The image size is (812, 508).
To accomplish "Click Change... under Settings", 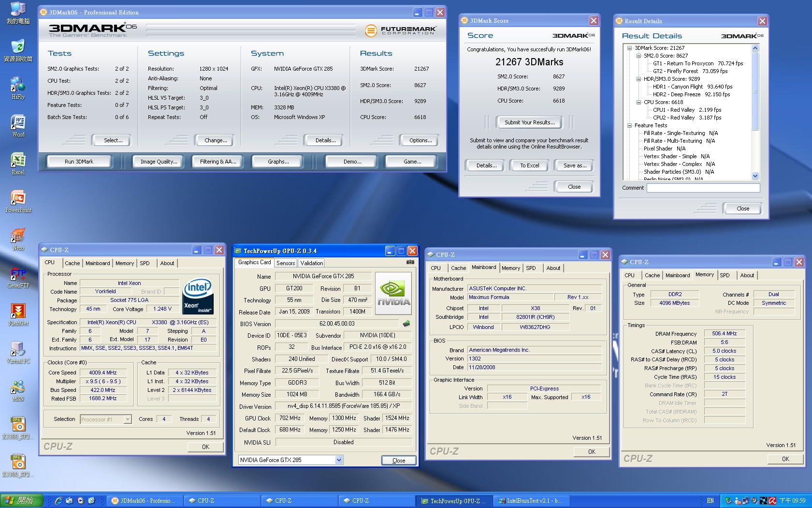I will pos(216,140).
